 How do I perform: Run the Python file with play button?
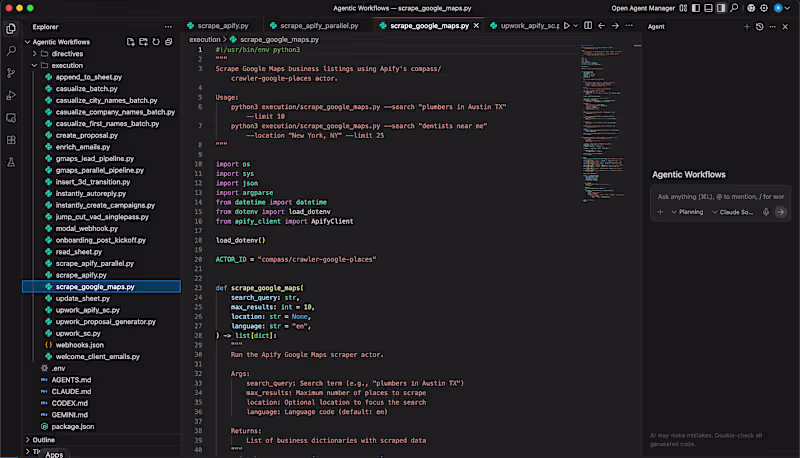click(567, 25)
